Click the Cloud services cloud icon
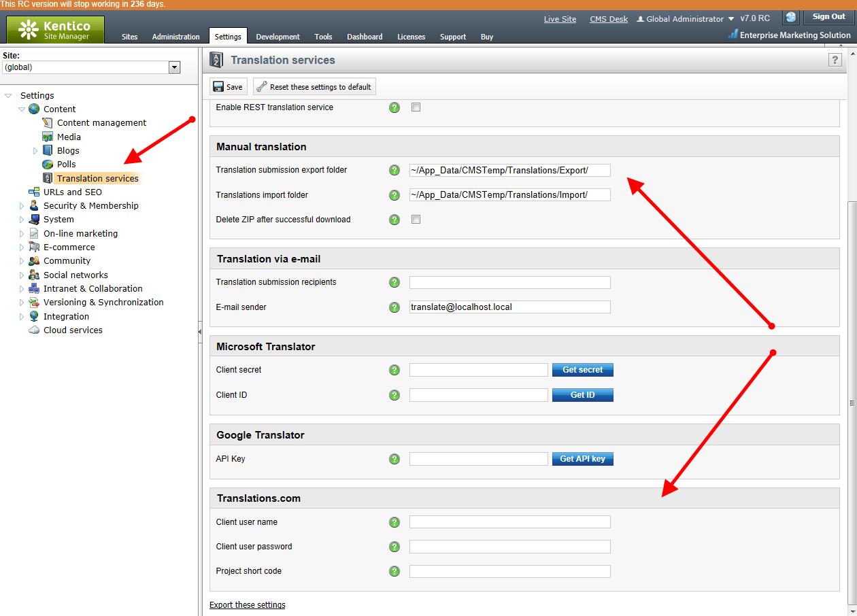 click(34, 330)
